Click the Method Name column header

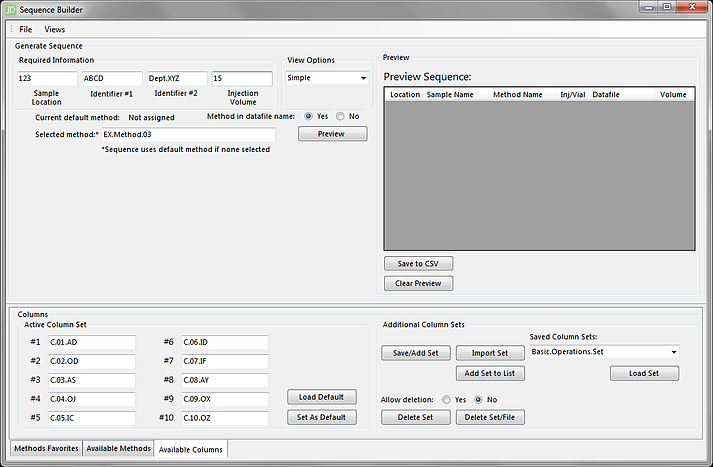(x=522, y=95)
